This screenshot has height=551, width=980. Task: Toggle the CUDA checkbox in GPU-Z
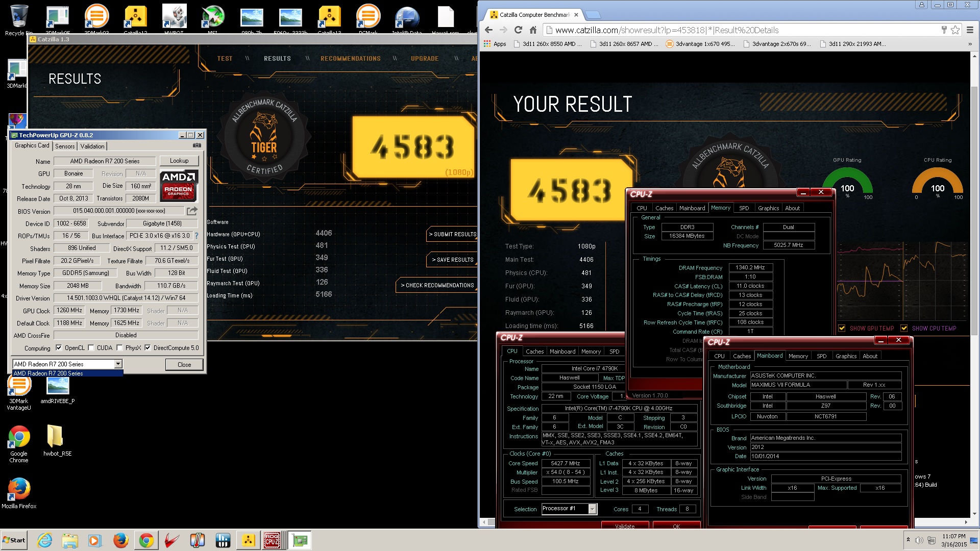click(x=91, y=348)
